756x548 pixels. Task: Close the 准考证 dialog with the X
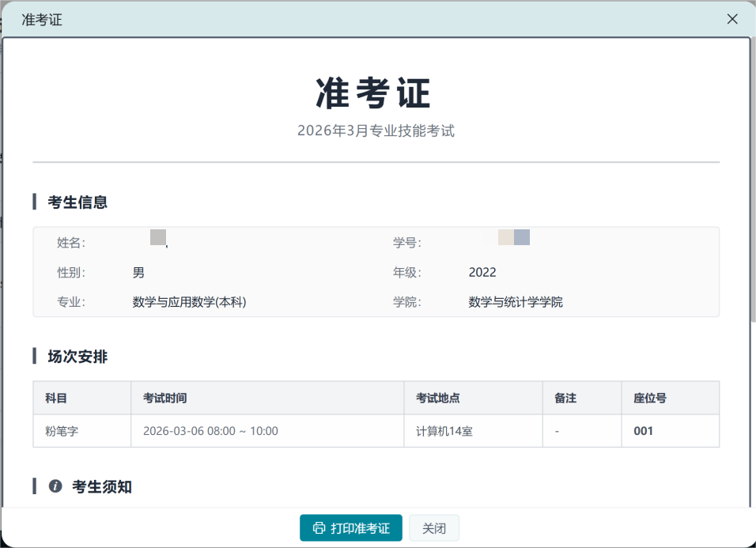(732, 19)
